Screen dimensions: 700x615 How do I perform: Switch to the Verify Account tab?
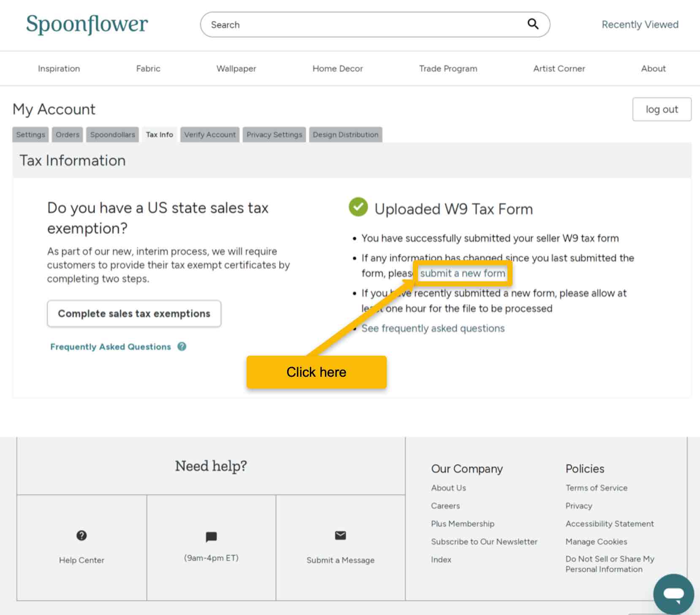(x=210, y=134)
